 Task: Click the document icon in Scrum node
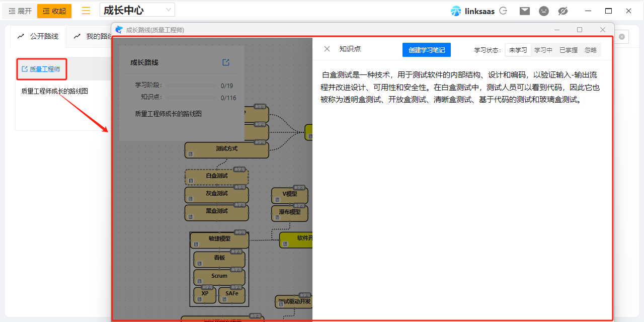(x=199, y=281)
